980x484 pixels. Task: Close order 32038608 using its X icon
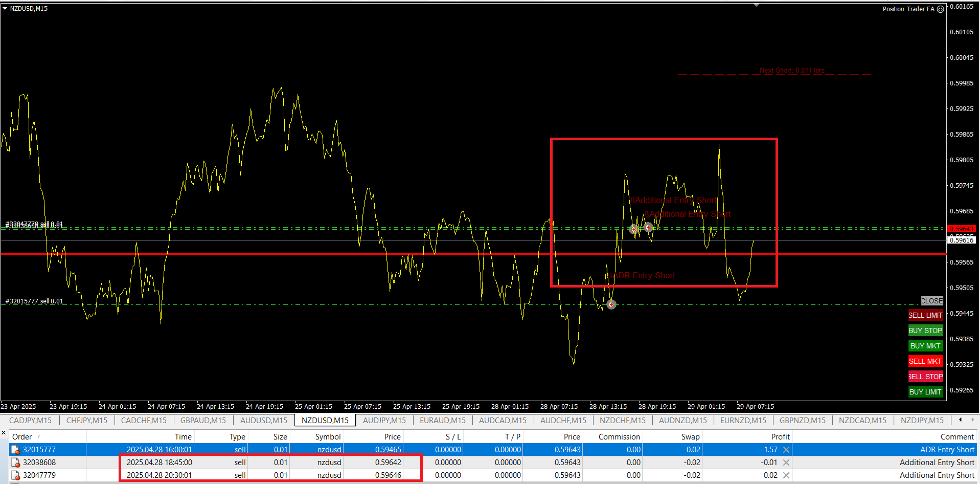click(786, 463)
